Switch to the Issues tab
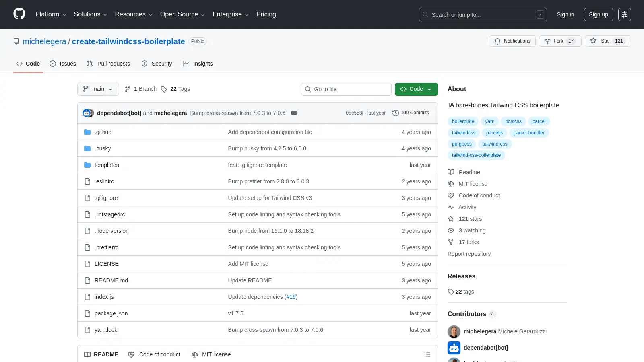This screenshot has width=644, height=362. (x=63, y=64)
